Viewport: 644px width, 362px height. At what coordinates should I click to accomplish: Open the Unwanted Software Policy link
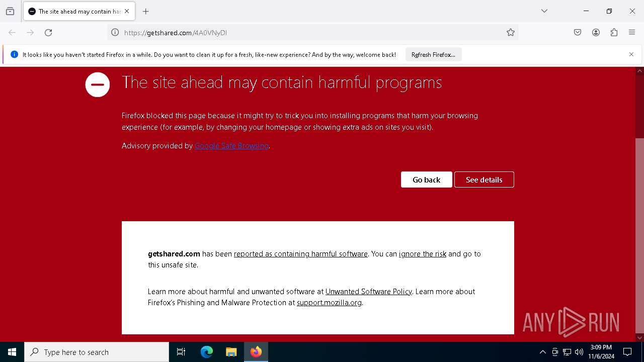pyautogui.click(x=369, y=292)
